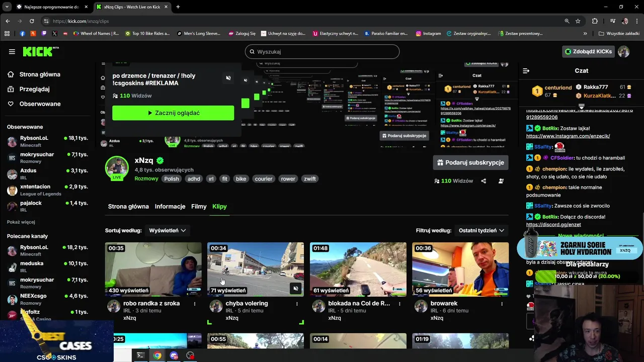This screenshot has width=644, height=362.
Task: Open RybsonLoL in Obserwowane list
Action: point(48,141)
